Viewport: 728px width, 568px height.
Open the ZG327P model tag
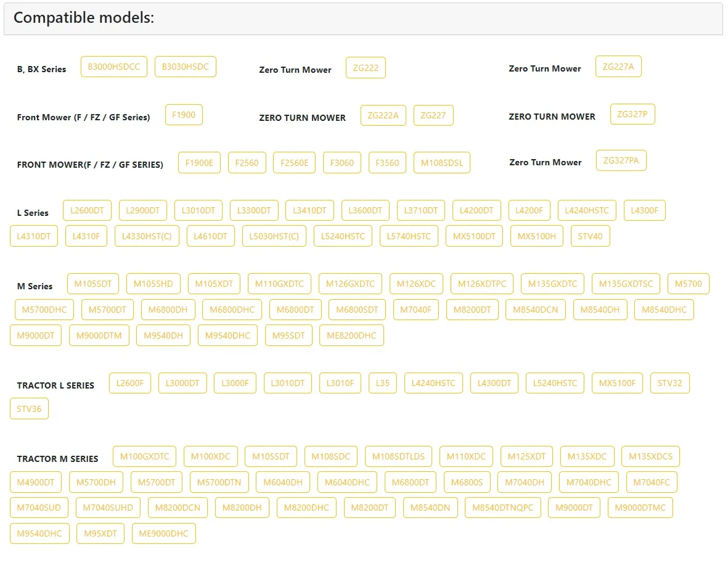tap(632, 114)
